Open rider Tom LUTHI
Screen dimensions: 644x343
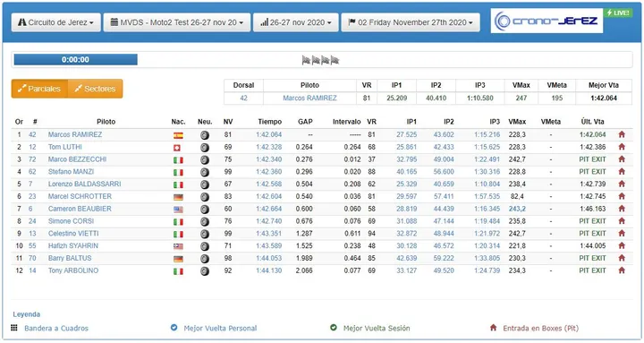tap(65, 147)
